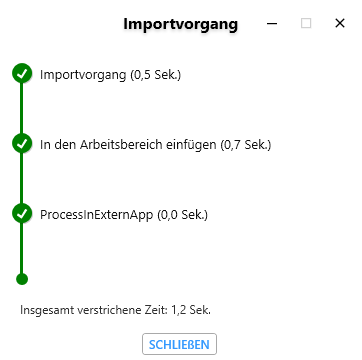Click the green line between first two steps

click(22, 108)
